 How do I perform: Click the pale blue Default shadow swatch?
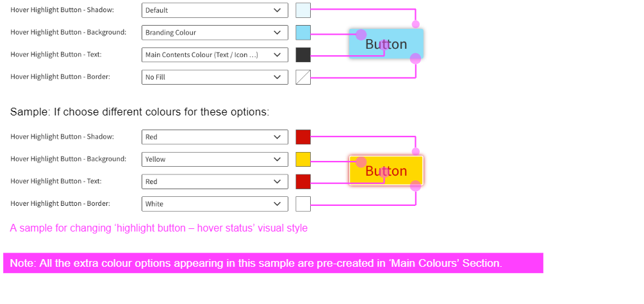[303, 10]
